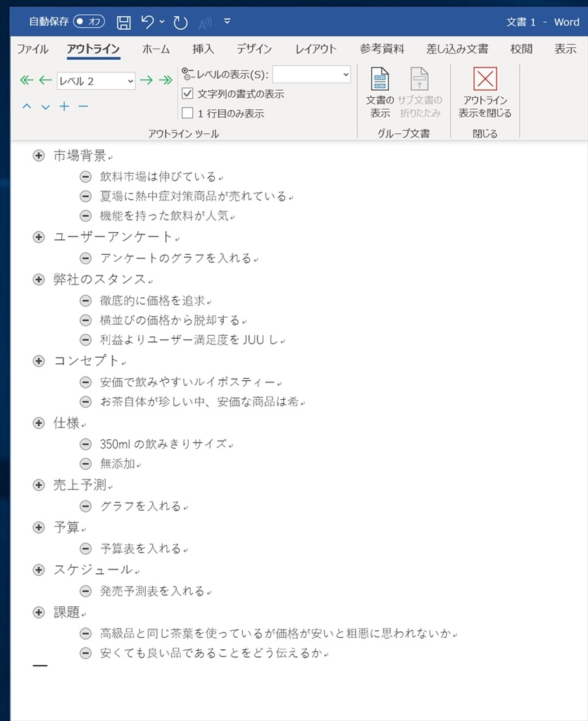Click bullet beside 徹底的に価格を追求
Image resolution: width=588 pixels, height=721 pixels.
tap(85, 301)
